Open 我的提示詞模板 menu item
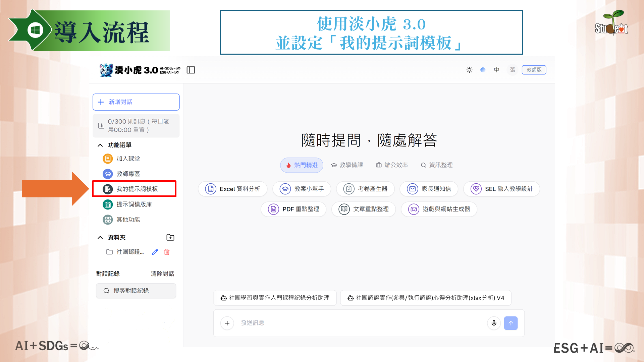644x362 pixels. click(134, 189)
